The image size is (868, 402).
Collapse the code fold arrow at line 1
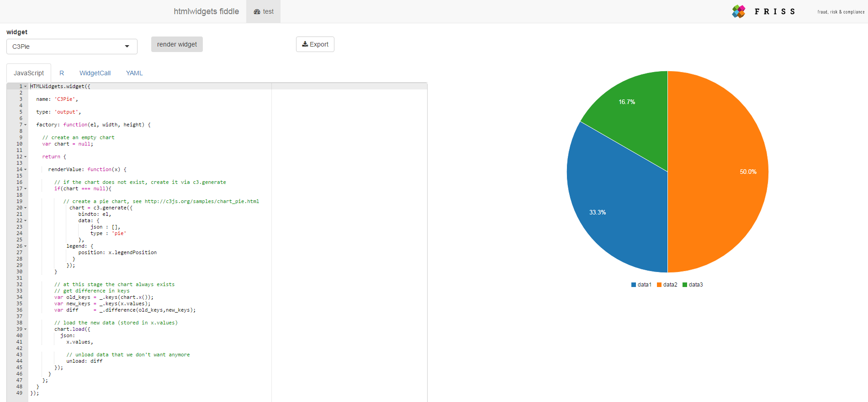coord(26,87)
